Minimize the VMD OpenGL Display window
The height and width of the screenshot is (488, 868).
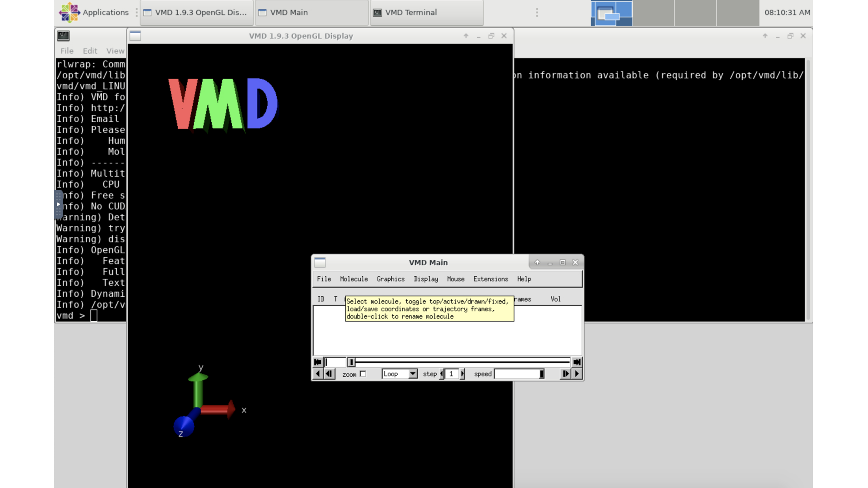click(x=479, y=36)
